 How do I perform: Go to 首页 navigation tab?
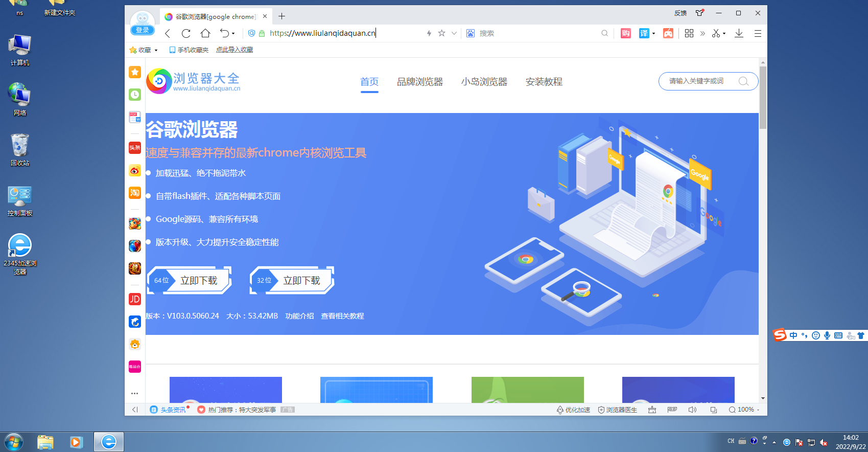coord(369,82)
